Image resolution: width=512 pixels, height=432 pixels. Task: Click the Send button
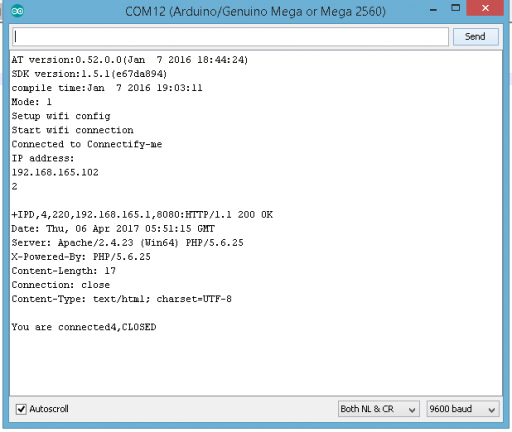[476, 37]
